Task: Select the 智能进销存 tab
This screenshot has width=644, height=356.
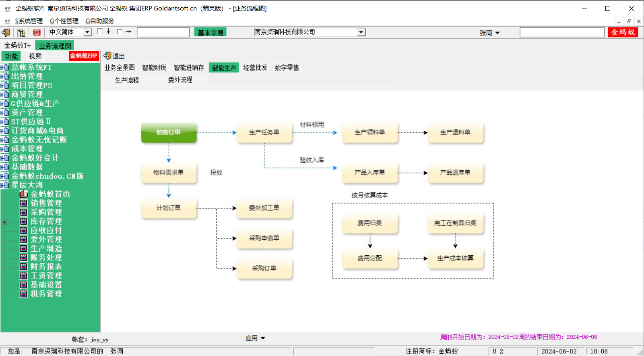Action: coord(189,68)
